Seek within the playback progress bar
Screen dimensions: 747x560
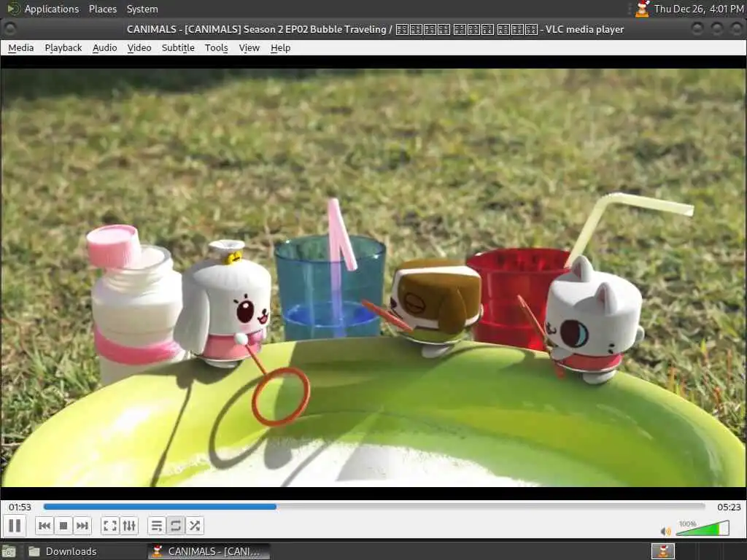(x=374, y=507)
